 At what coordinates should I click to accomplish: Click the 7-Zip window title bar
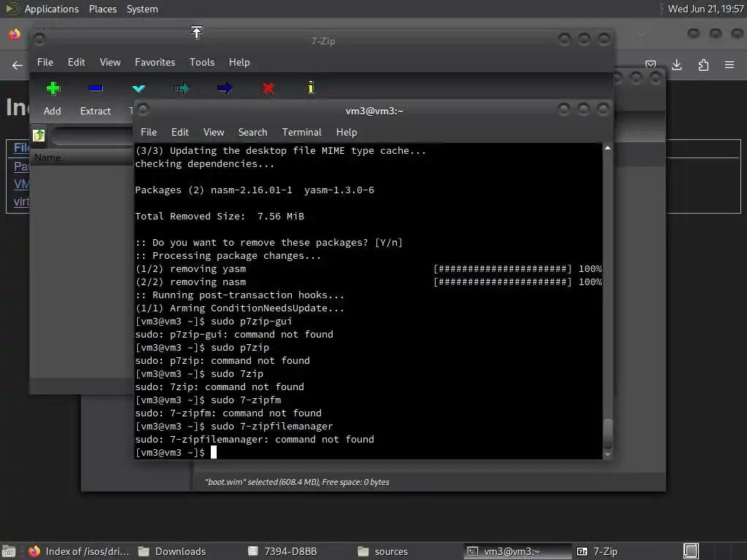[322, 41]
